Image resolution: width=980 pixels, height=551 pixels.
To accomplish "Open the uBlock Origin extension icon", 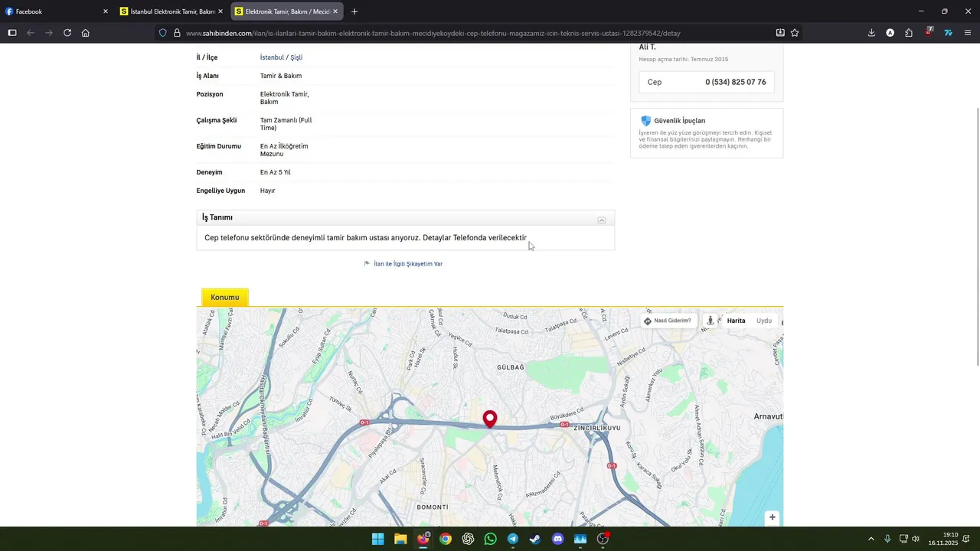I will point(928,32).
